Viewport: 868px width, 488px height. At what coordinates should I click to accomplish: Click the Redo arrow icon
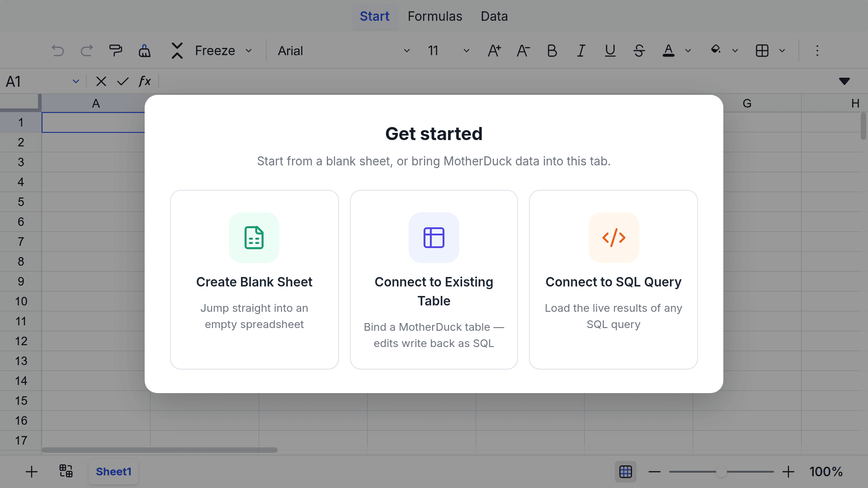click(87, 51)
